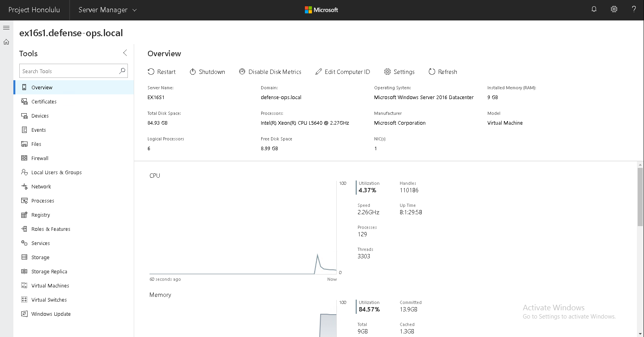Click the Handles value 110186

[409, 190]
